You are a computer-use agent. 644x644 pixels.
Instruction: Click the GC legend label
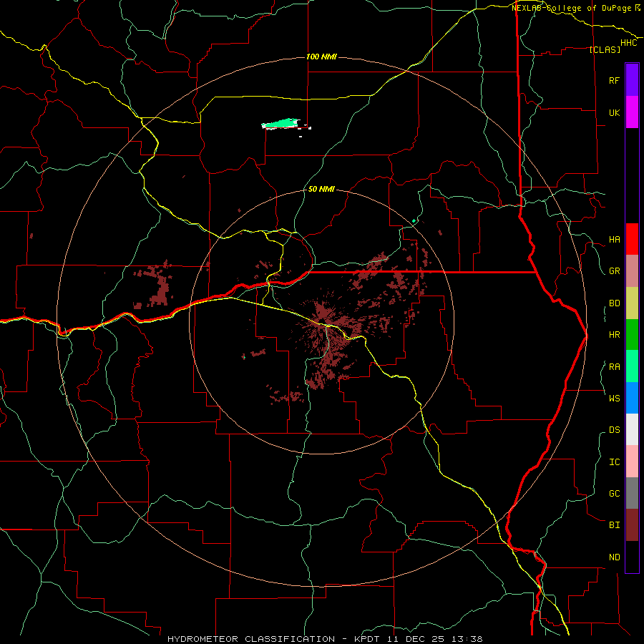pos(615,494)
